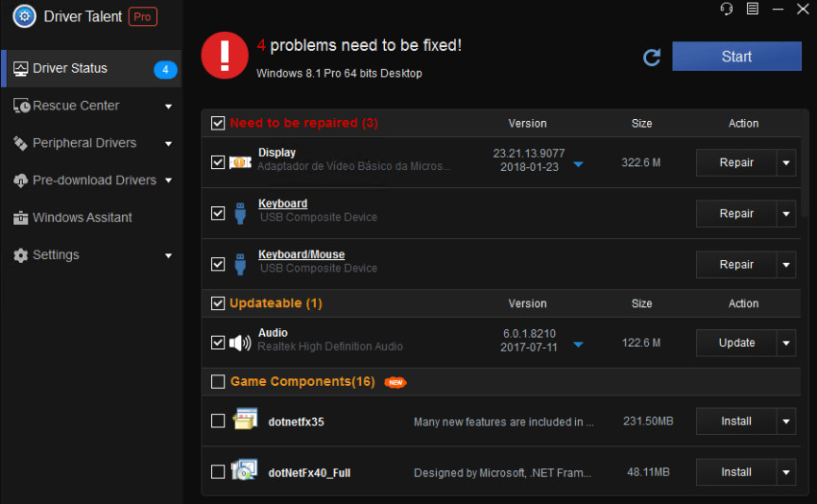Repair the Keyboard driver
Viewport: 817px width, 504px height.
(x=736, y=214)
